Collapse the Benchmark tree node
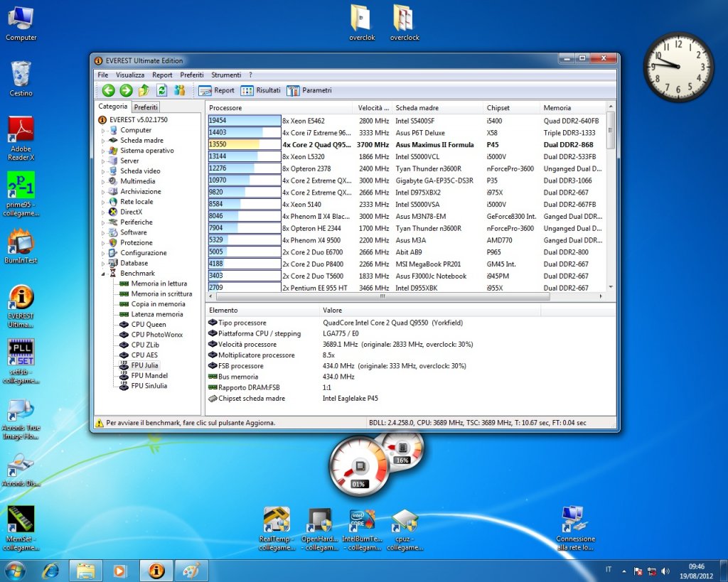 point(103,274)
